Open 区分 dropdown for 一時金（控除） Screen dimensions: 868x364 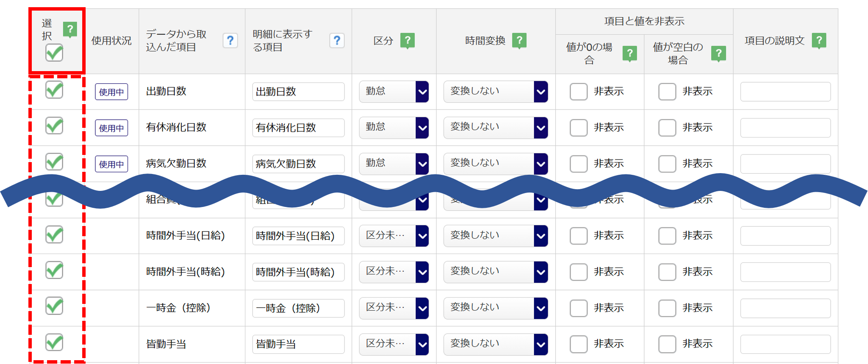pyautogui.click(x=394, y=308)
